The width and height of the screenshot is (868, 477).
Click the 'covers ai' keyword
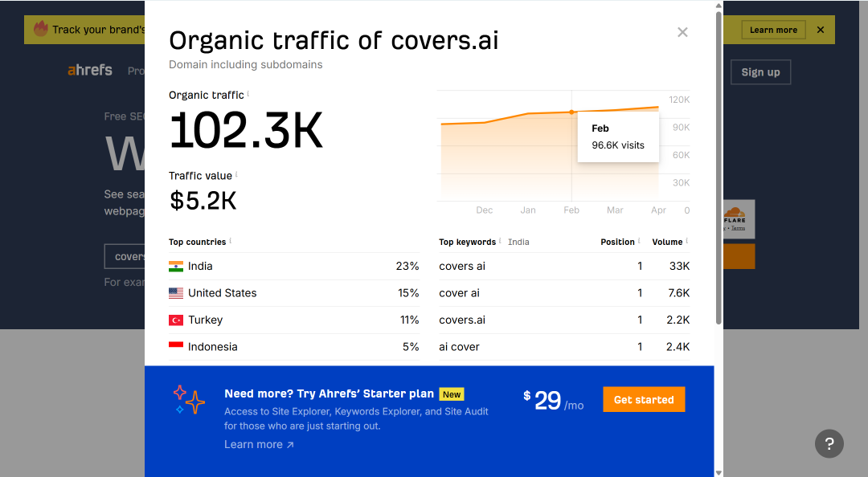pos(462,266)
